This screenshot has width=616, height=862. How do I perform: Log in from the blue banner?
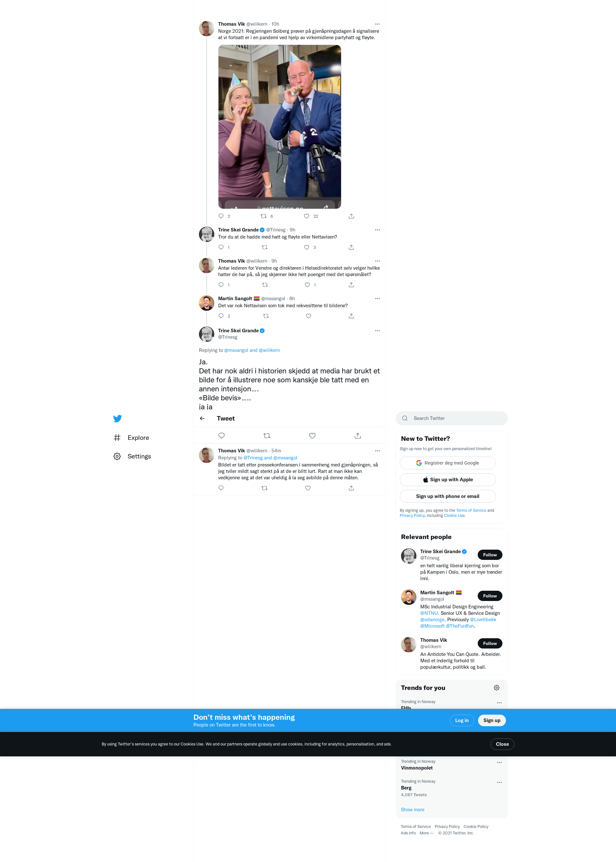coord(462,720)
